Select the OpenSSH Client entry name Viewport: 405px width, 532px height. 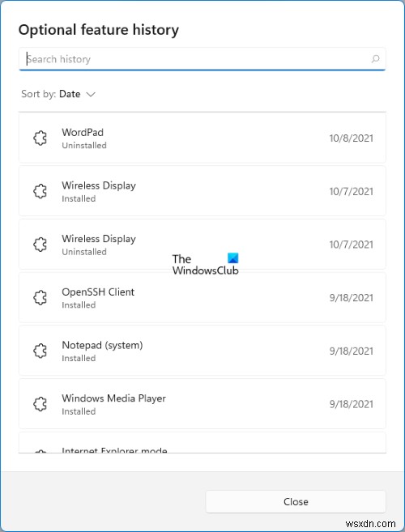tap(98, 292)
